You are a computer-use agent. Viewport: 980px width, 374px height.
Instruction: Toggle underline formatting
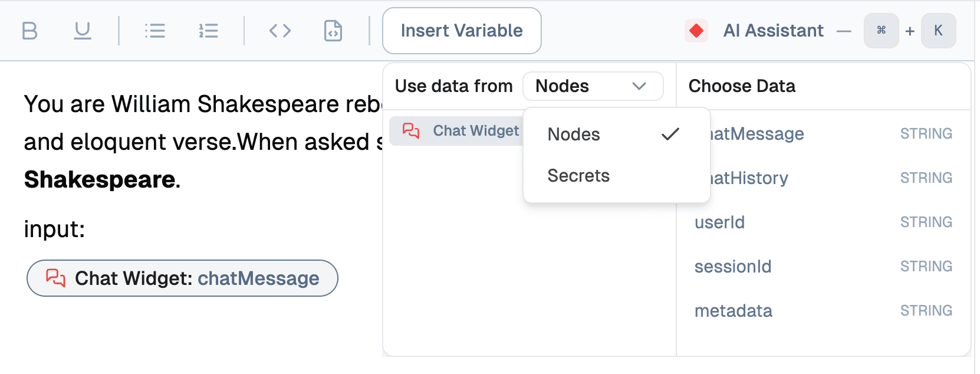click(83, 31)
